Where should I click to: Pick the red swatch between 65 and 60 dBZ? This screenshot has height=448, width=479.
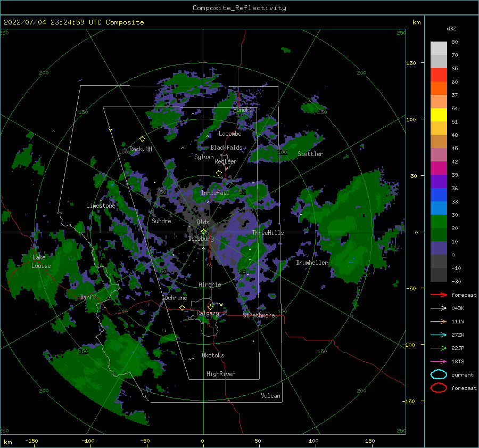pyautogui.click(x=439, y=75)
